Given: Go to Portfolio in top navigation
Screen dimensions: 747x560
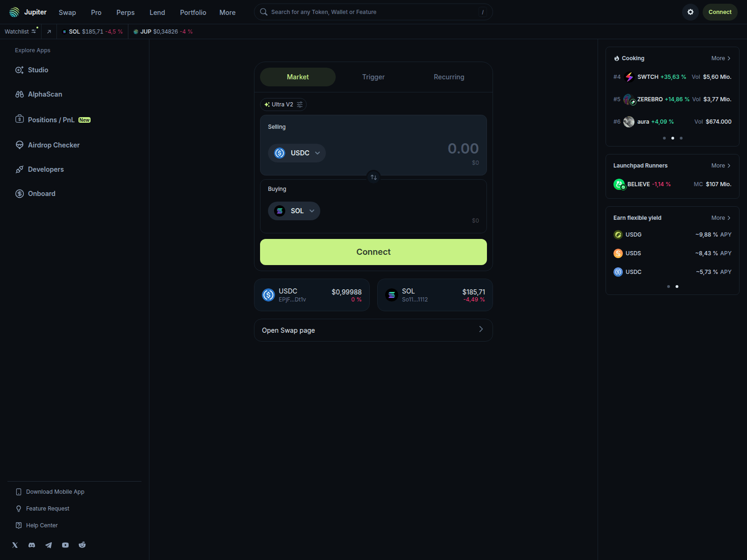Looking at the screenshot, I should click(x=193, y=13).
